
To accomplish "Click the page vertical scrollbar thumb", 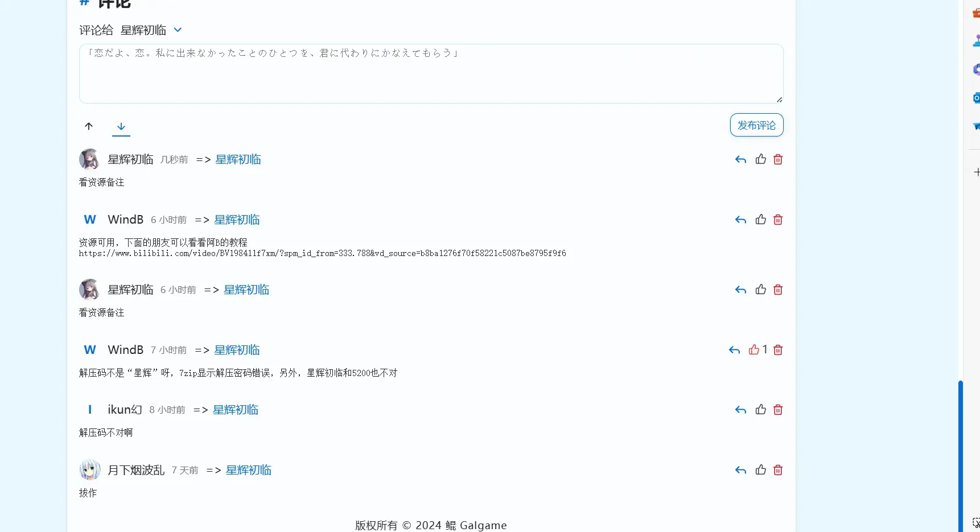I will (961, 455).
